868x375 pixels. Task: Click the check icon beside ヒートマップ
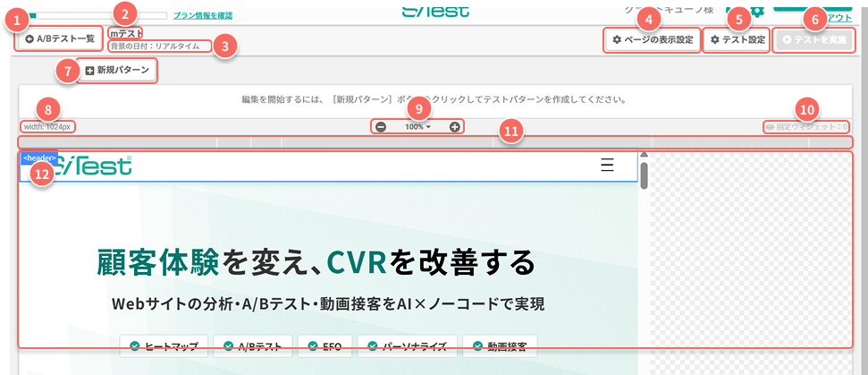pos(134,346)
